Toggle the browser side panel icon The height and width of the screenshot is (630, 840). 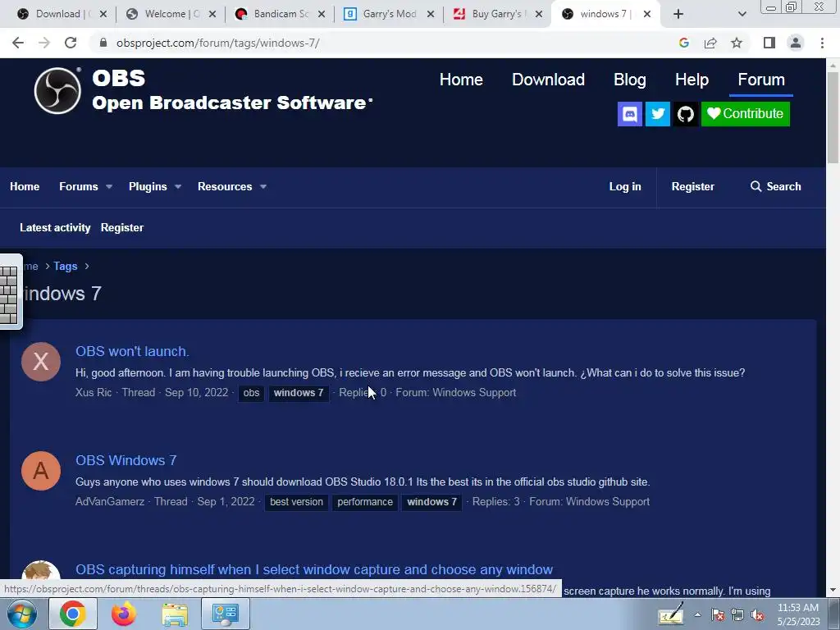point(769,43)
